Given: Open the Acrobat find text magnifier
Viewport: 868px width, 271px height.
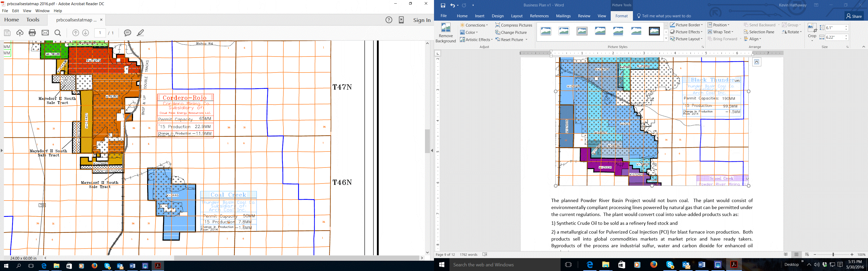Looking at the screenshot, I should pyautogui.click(x=58, y=33).
